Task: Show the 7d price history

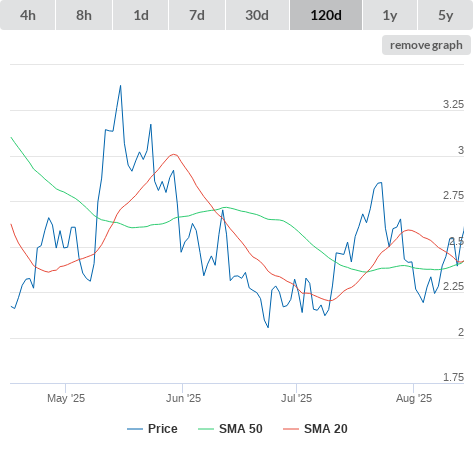Action: coord(197,15)
